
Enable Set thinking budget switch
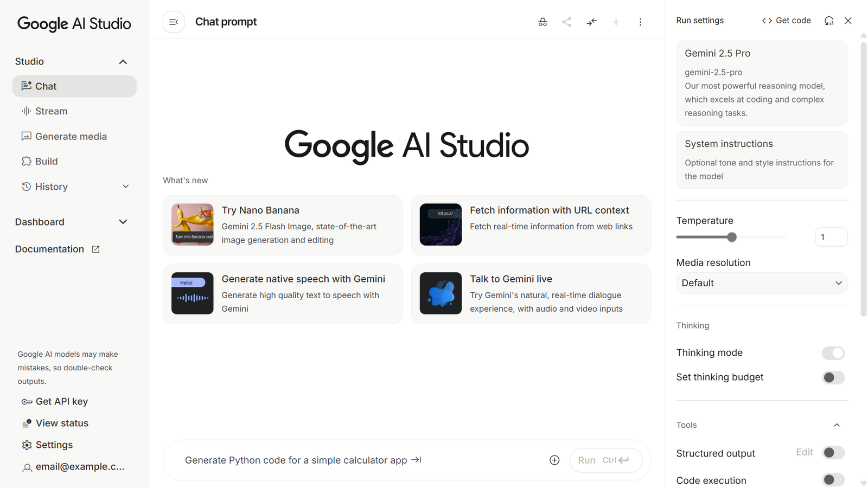[x=833, y=377]
